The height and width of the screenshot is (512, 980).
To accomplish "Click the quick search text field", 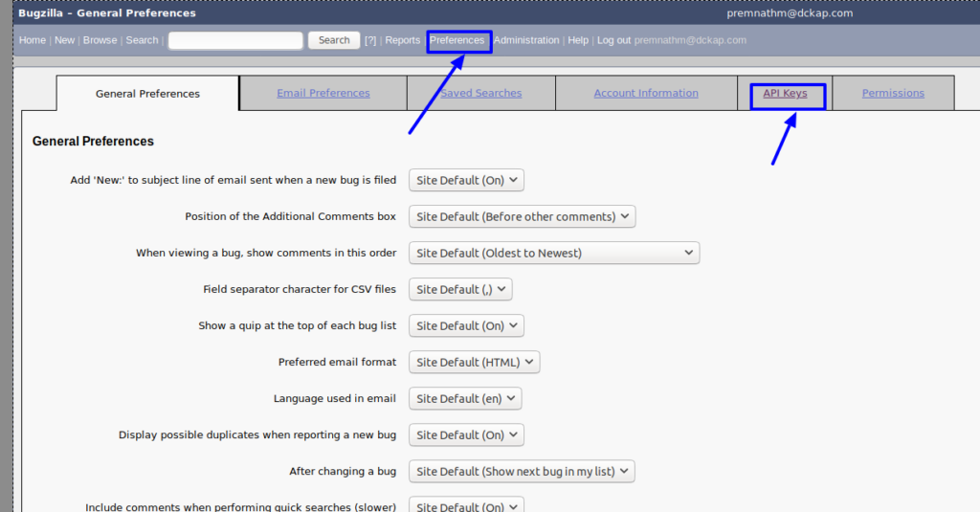I will 235,40.
